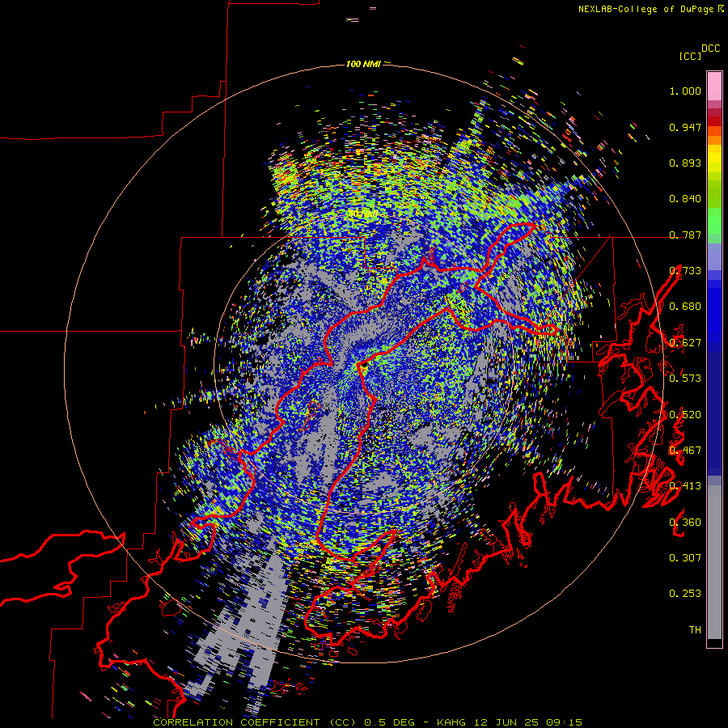The width and height of the screenshot is (728, 728).
Task: Select the 0.680 legend value
Action: pyautogui.click(x=685, y=307)
